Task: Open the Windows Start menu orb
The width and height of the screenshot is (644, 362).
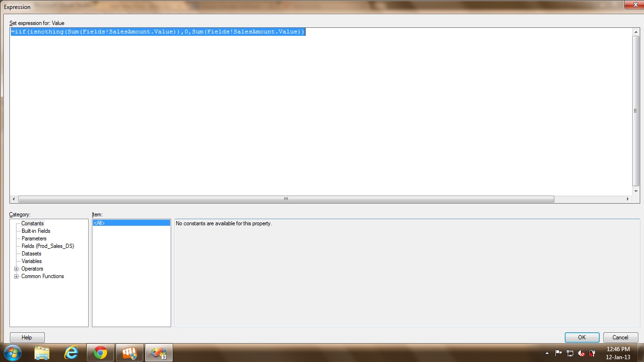Action: (x=13, y=353)
